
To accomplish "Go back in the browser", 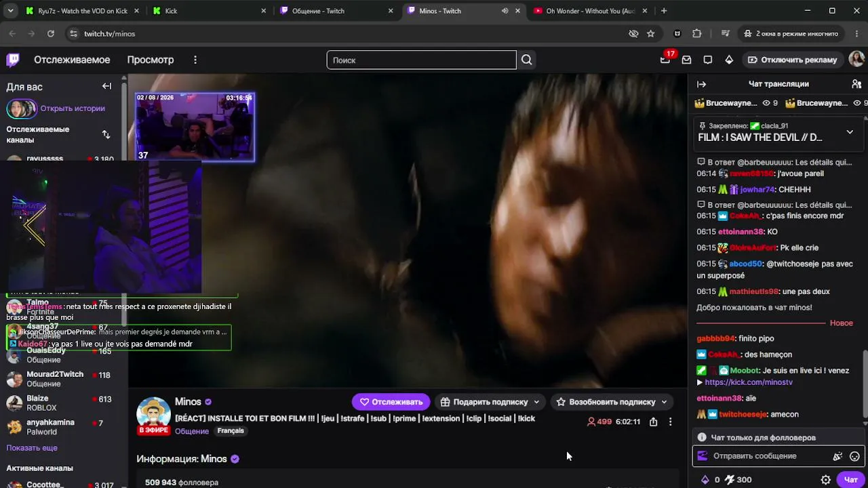I will (12, 33).
